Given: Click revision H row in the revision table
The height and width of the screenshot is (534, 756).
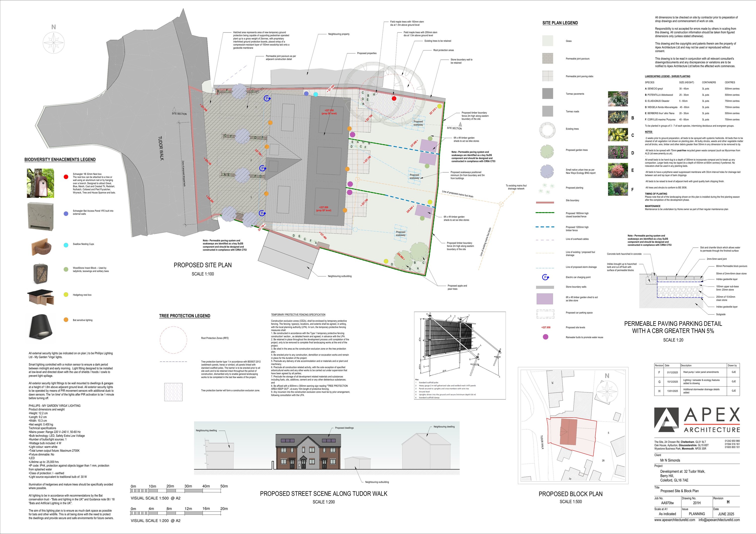Looking at the screenshot, I should (697, 391).
